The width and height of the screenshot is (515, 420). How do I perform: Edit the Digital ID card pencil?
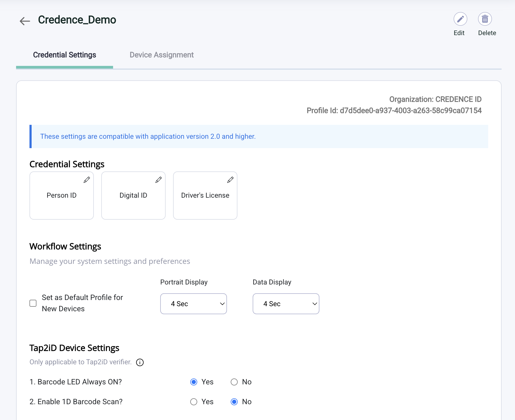tap(158, 180)
